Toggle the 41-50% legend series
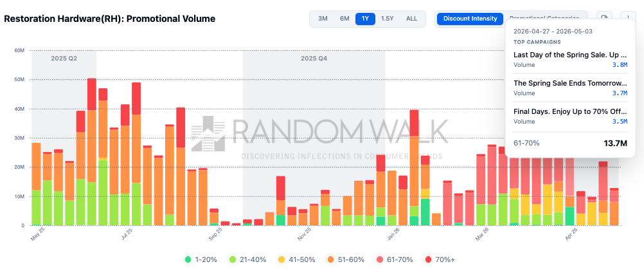 296,259
